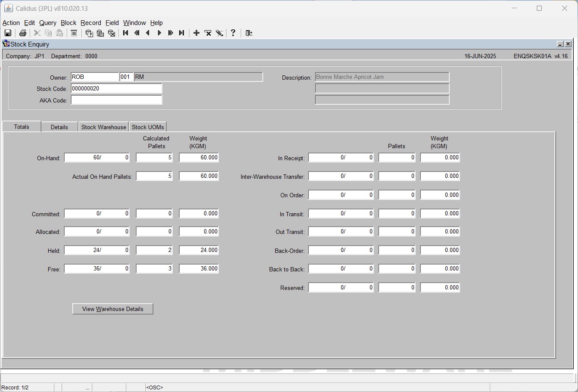Click the Cancel Query database icon
Image resolution: width=578 pixels, height=392 pixels.
pos(112,33)
